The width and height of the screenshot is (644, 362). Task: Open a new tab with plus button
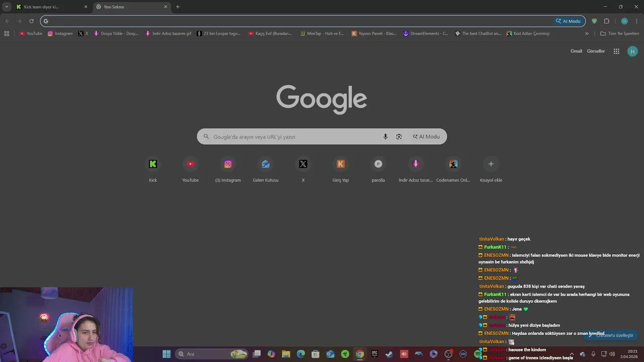tap(178, 7)
